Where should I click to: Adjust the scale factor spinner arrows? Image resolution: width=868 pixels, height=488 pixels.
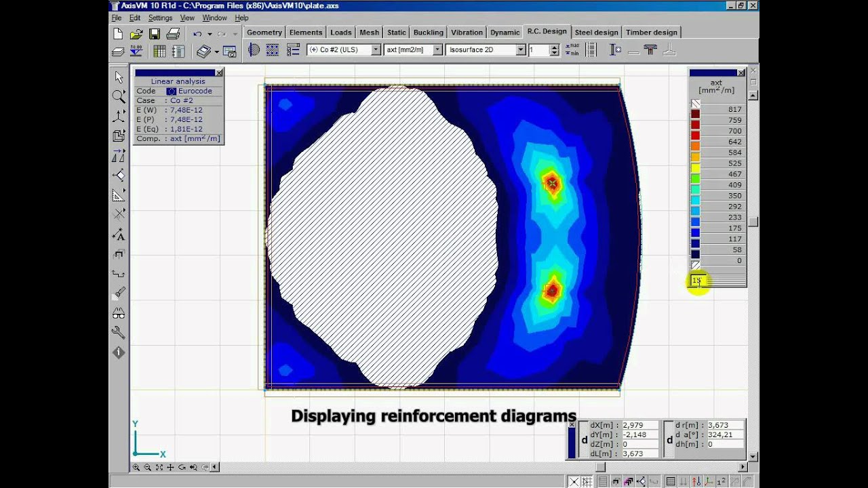click(x=554, y=50)
